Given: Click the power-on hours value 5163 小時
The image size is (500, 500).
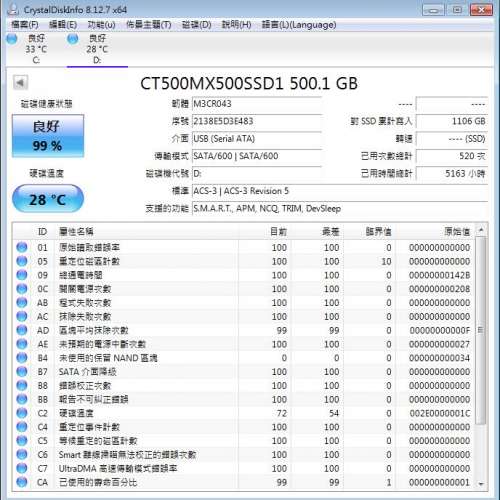Looking at the screenshot, I should click(x=452, y=174).
